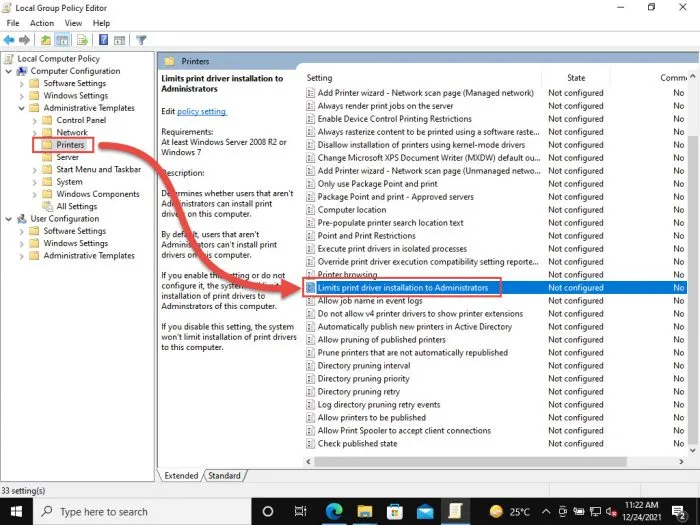This screenshot has width=700, height=525.
Task: Select Allow Print Spooler to accept client connections
Action: coord(495,431)
